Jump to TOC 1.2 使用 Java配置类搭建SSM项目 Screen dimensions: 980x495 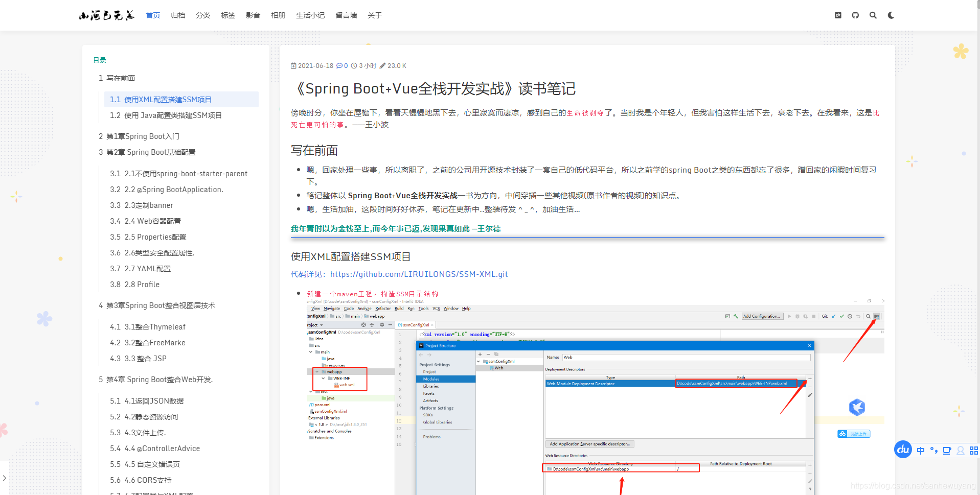point(166,115)
